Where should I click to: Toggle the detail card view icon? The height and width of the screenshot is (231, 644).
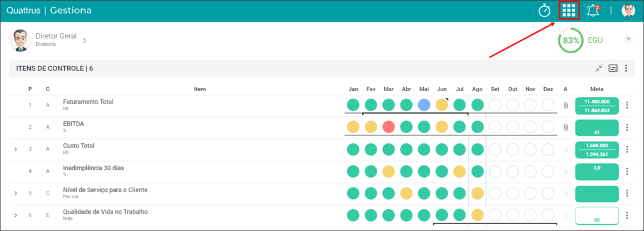613,68
